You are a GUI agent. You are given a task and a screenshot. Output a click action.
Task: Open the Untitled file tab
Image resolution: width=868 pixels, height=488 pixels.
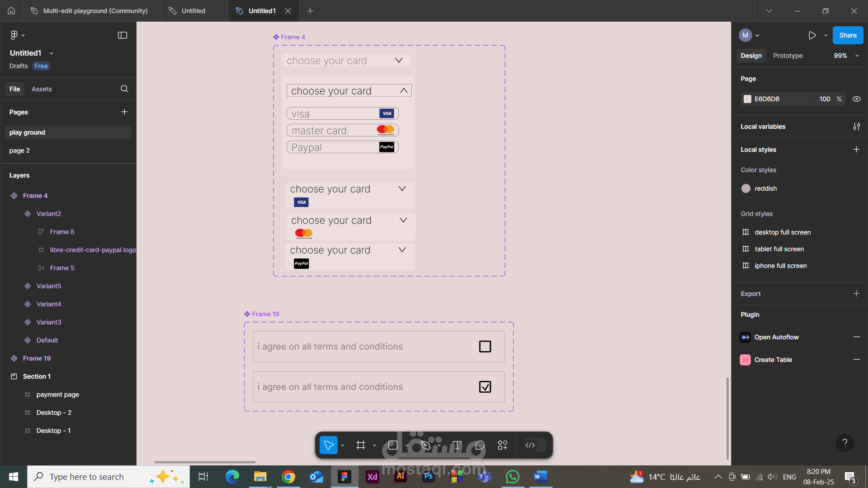pos(193,11)
